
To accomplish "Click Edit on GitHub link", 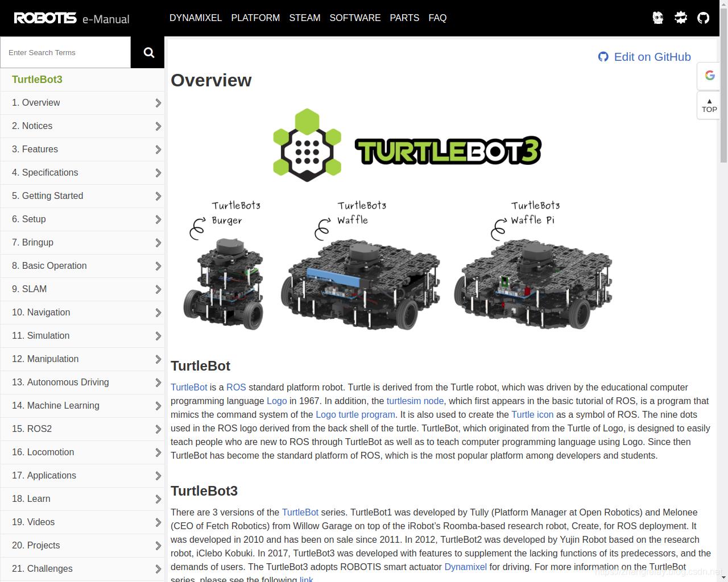I will click(x=652, y=57).
